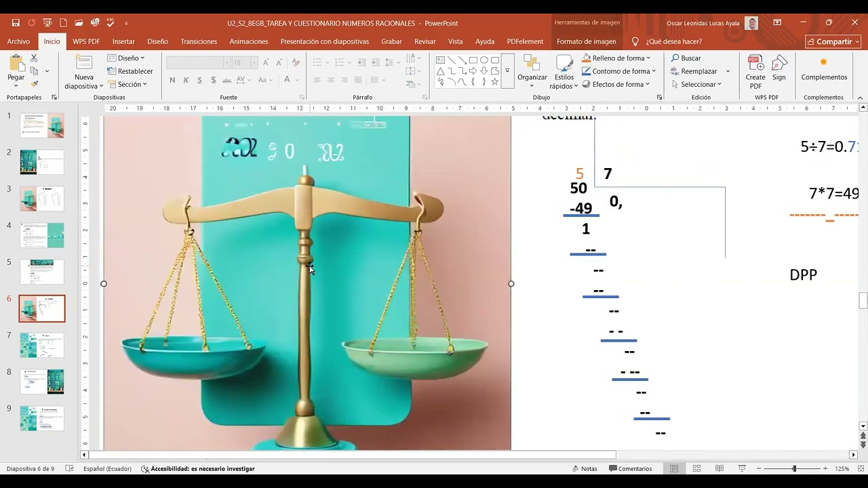Open Complementos add-ins
Image resolution: width=868 pixels, height=488 pixels.
[824, 68]
